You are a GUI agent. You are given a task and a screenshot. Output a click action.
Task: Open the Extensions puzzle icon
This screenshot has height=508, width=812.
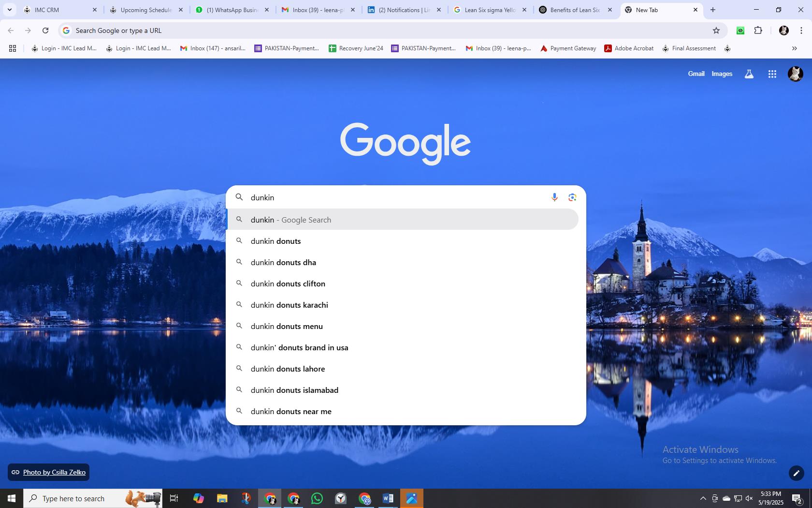pos(758,30)
